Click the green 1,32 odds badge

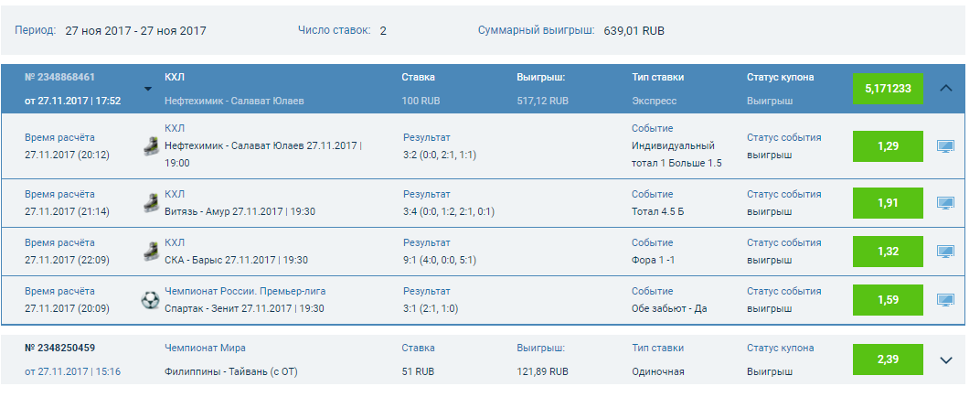click(x=888, y=252)
